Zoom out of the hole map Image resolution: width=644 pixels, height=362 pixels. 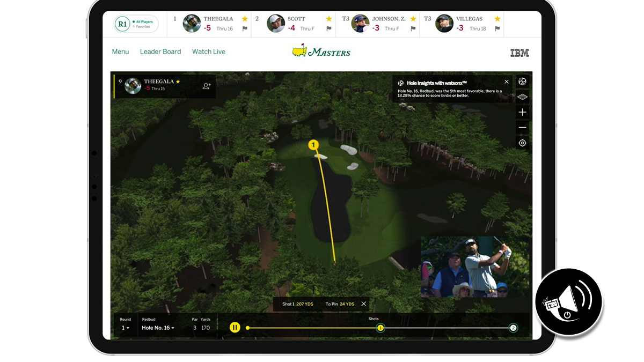[522, 128]
